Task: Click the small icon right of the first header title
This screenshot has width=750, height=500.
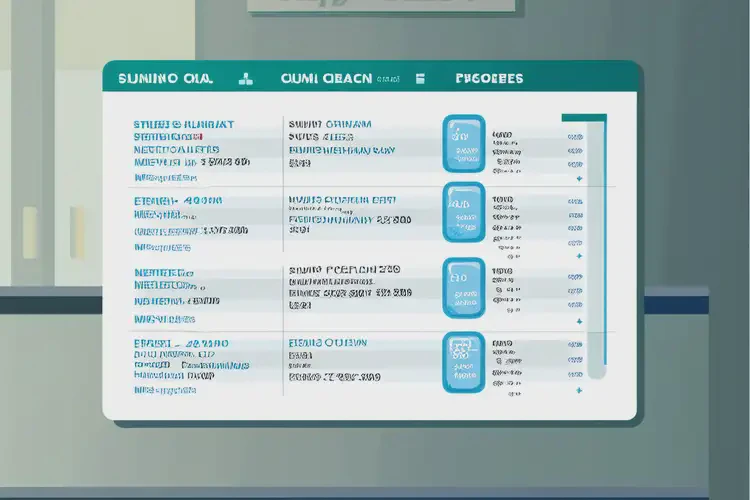Action: click(x=244, y=78)
